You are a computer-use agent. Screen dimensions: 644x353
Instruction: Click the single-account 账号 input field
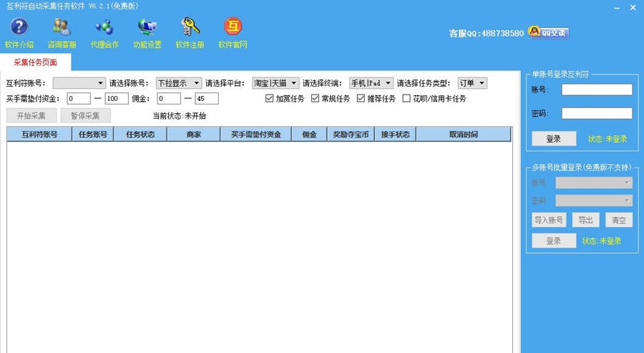[x=597, y=90]
